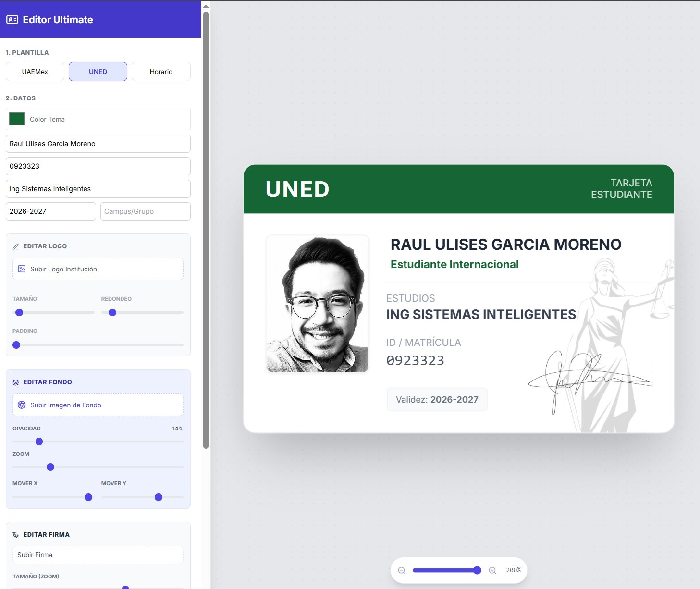Select the Horario template
Image resolution: width=700 pixels, height=589 pixels.
(x=161, y=72)
